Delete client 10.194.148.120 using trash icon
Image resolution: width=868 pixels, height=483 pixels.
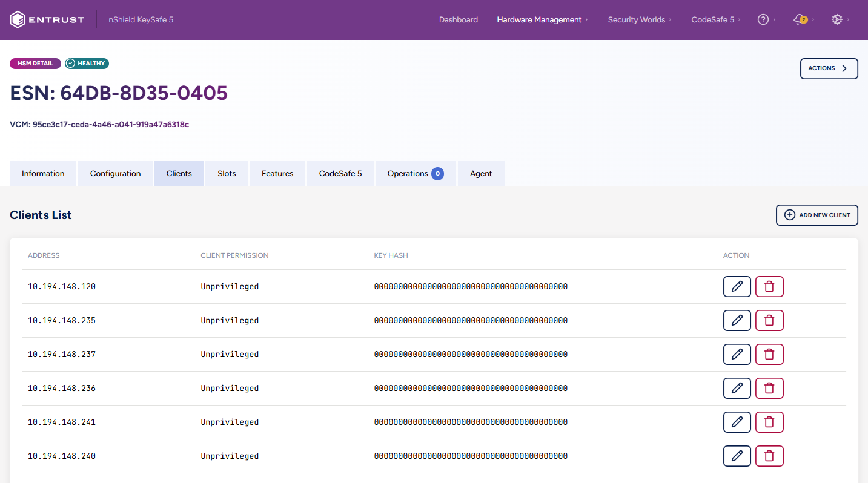[769, 287]
